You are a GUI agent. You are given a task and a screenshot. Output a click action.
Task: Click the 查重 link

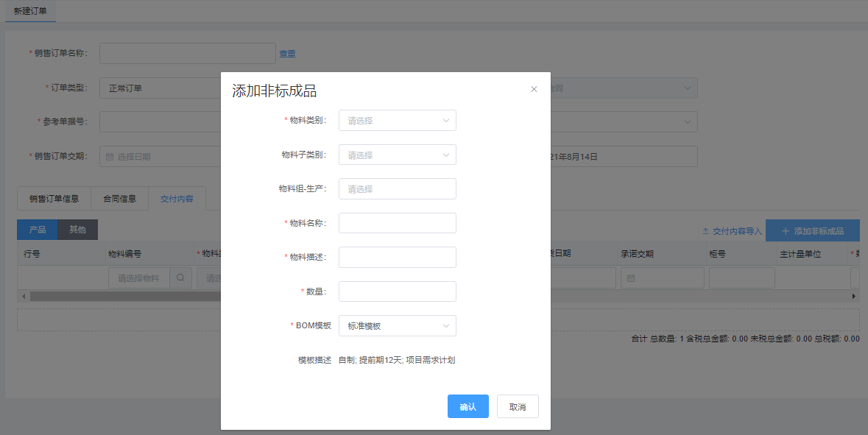pos(286,54)
